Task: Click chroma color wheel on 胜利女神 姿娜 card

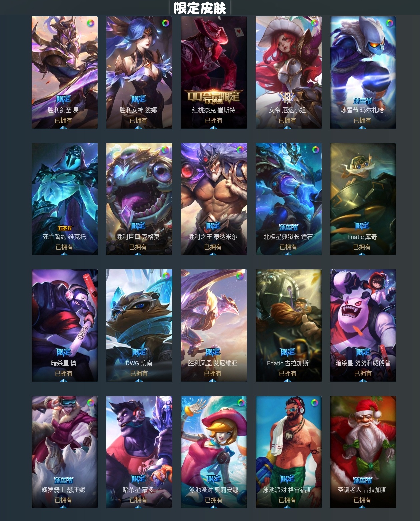Action: pyautogui.click(x=165, y=23)
